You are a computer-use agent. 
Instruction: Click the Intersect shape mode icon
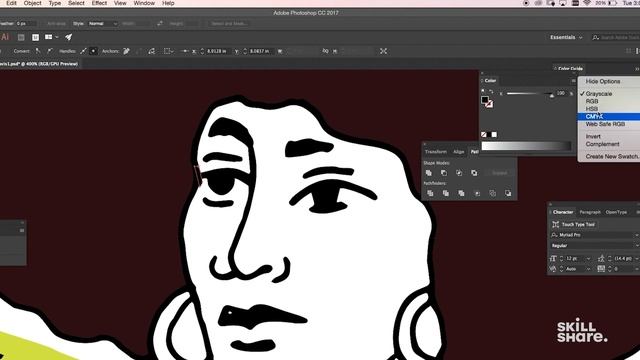point(459,173)
